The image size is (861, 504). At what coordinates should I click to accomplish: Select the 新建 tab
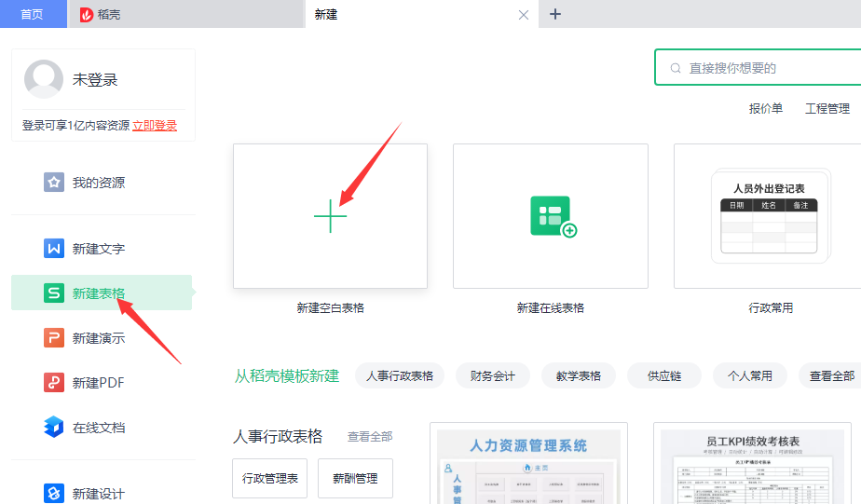pos(422,14)
